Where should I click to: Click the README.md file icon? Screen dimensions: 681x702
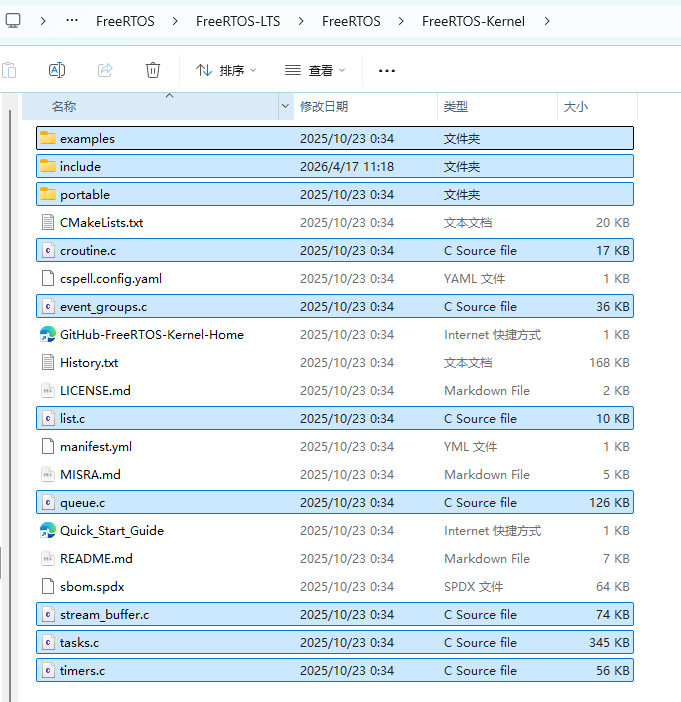coord(48,558)
